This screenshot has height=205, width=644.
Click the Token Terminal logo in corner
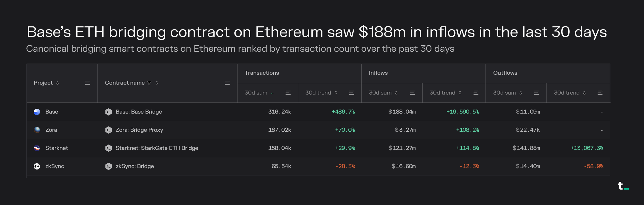623,186
